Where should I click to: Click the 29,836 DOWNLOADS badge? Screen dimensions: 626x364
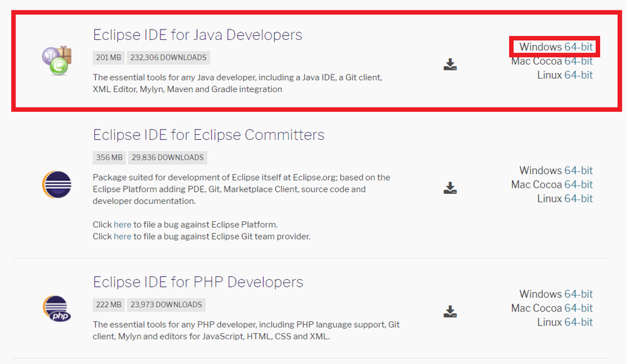167,157
